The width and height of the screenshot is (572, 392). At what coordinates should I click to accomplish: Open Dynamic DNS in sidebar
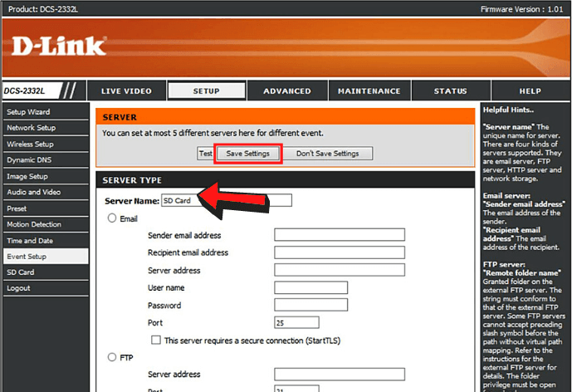click(x=46, y=159)
